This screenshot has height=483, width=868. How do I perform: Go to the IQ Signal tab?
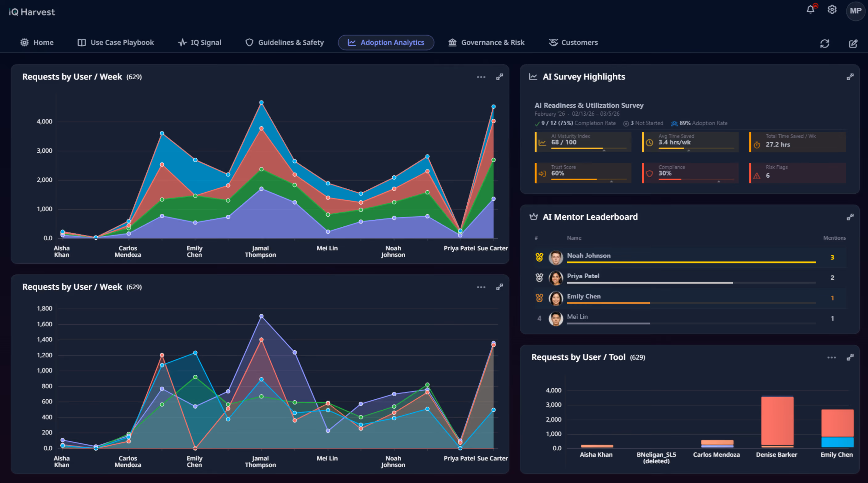pos(199,43)
